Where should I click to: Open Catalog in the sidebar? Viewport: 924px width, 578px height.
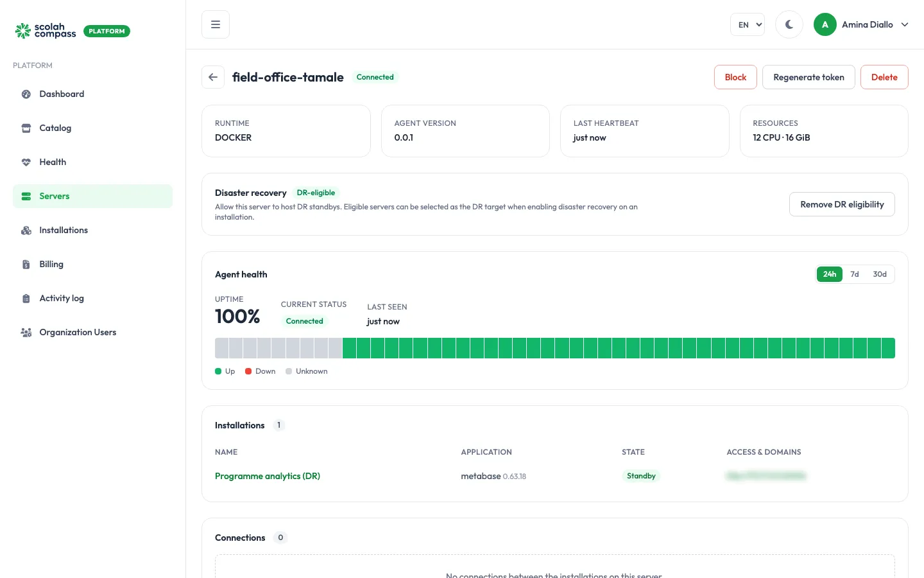[92, 128]
